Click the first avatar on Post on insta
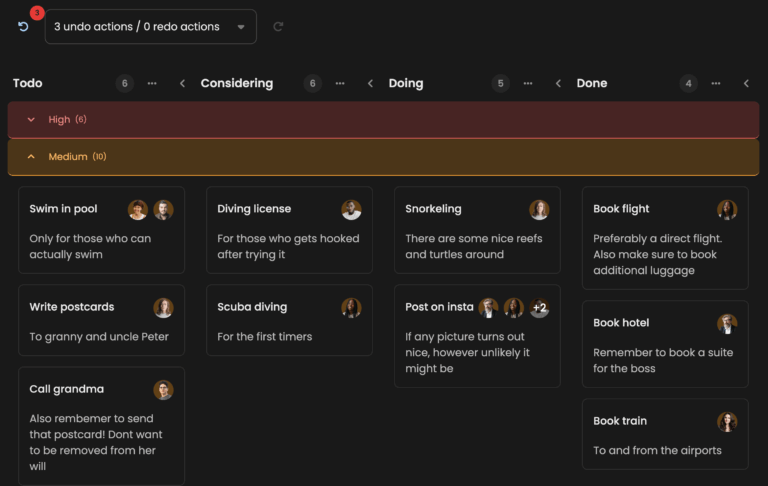The image size is (768, 486). click(x=488, y=308)
